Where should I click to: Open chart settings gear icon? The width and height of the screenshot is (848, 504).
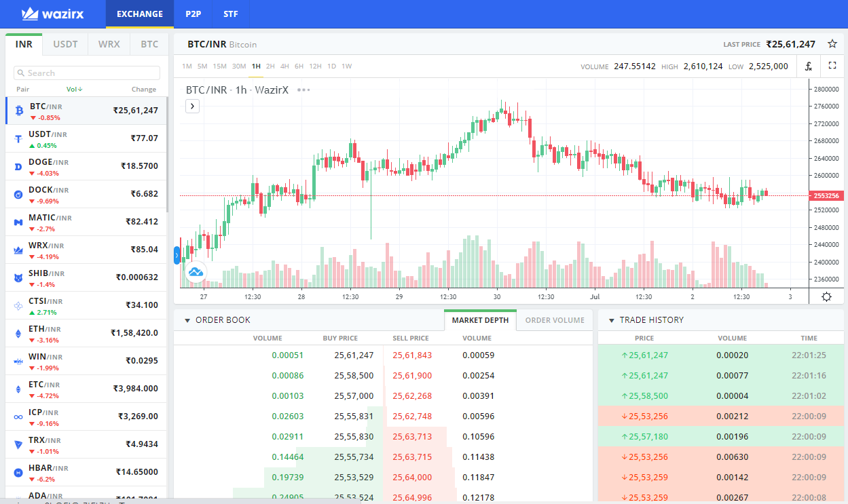[x=826, y=296]
